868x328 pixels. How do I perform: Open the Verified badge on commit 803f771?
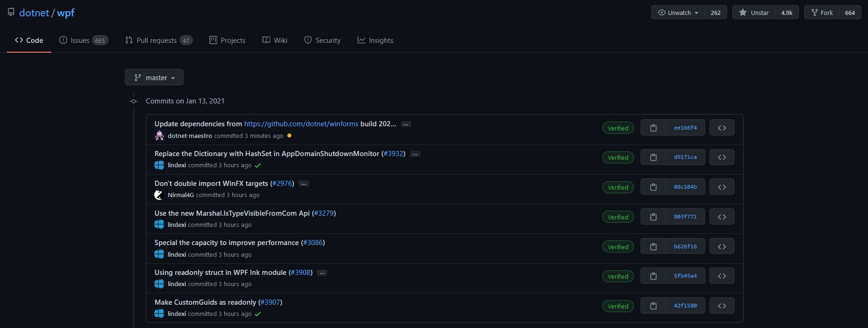tap(618, 217)
